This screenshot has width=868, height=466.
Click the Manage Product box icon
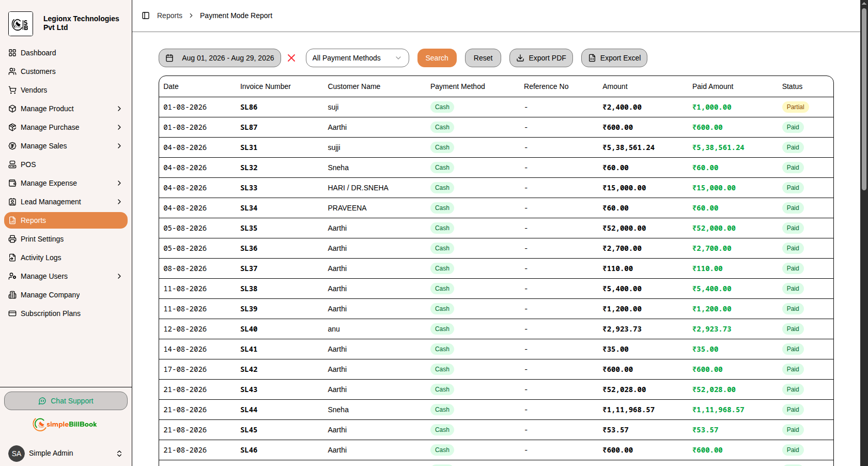tap(12, 109)
